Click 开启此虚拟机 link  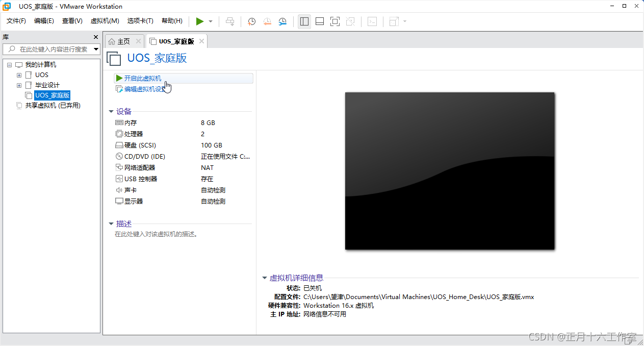point(142,78)
